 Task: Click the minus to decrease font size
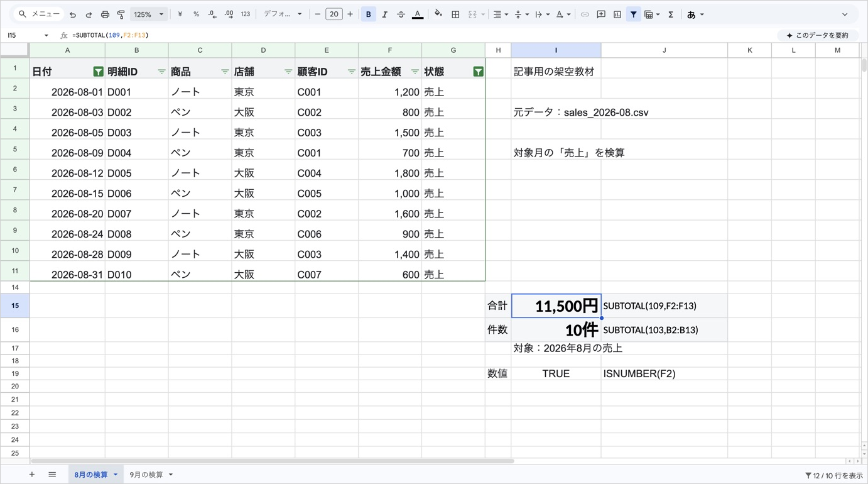pos(318,14)
